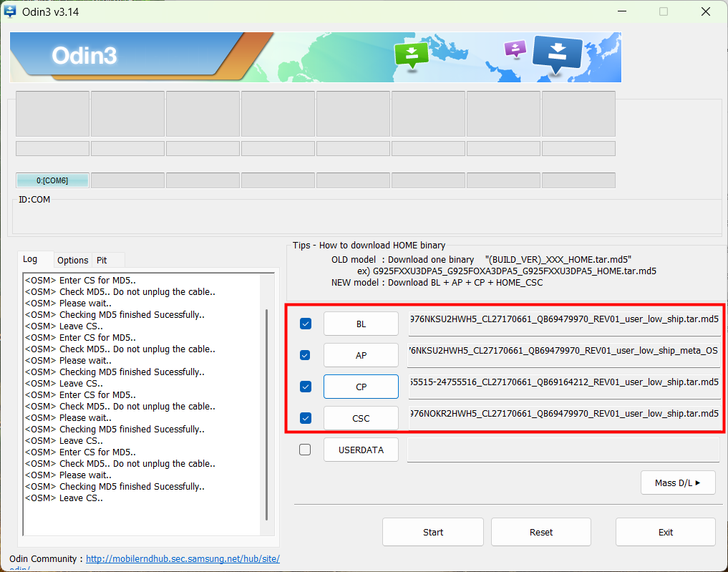Open the Odin Community samsung.net link
The width and height of the screenshot is (728, 572).
[x=183, y=558]
